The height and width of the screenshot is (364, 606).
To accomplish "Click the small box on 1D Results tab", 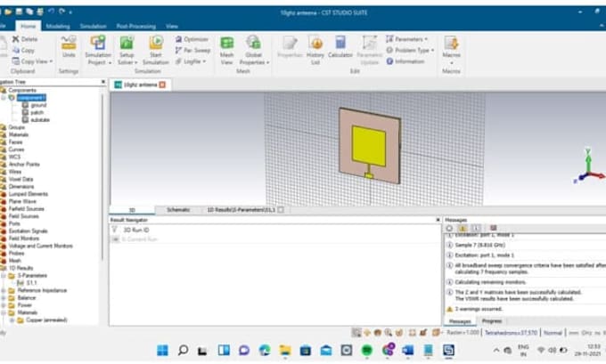I will pyautogui.click(x=281, y=210).
